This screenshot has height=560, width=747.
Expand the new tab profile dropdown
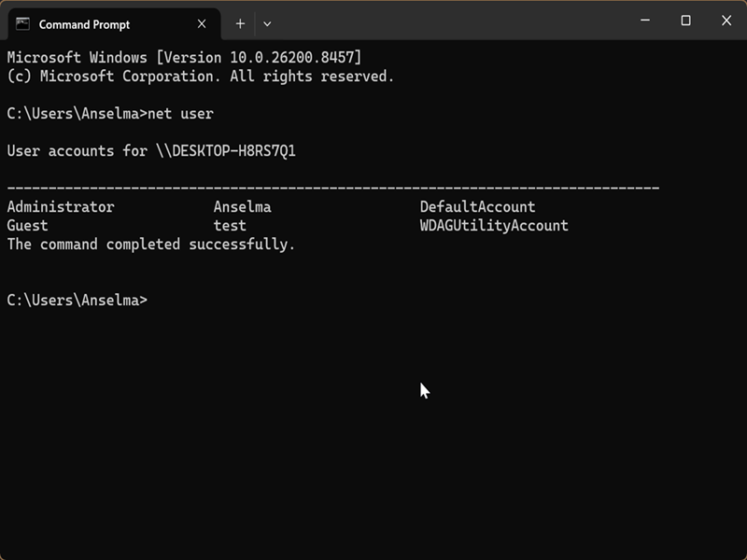coord(267,24)
